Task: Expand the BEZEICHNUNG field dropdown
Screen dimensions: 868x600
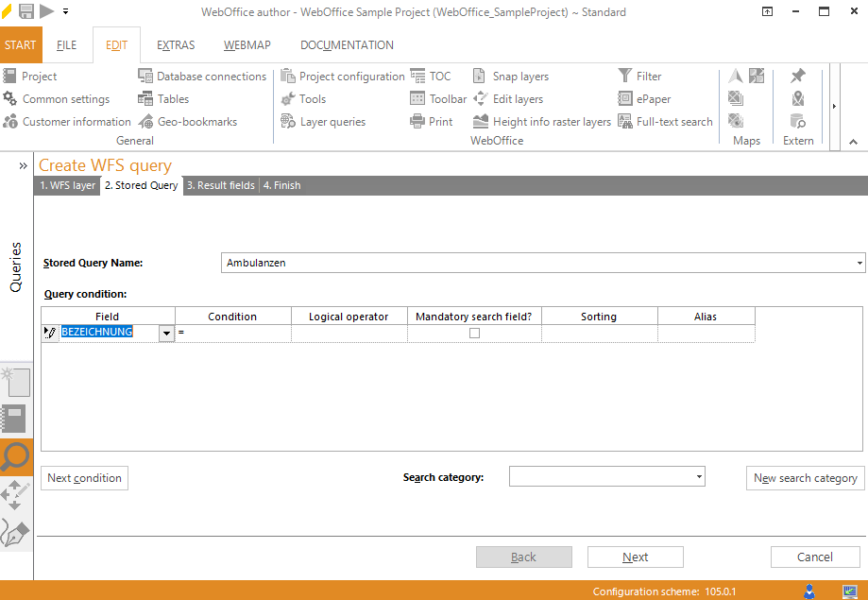Action: click(165, 334)
